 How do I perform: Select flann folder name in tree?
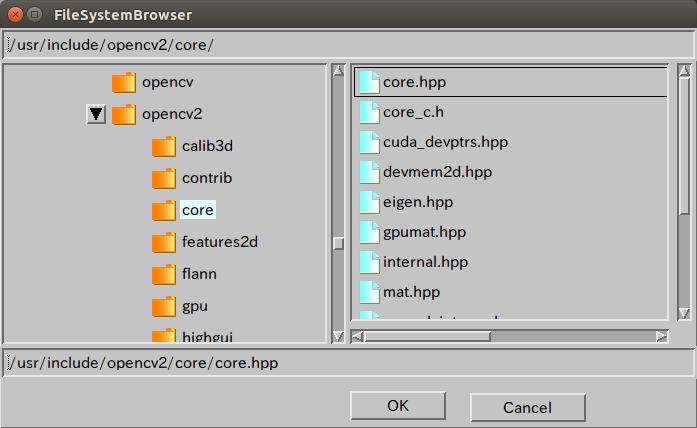pyautogui.click(x=199, y=274)
